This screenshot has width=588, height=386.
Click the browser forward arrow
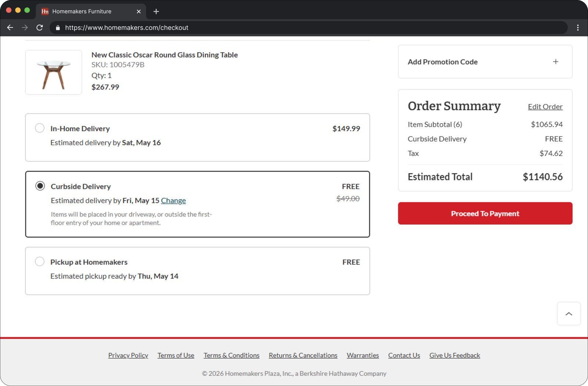25,28
